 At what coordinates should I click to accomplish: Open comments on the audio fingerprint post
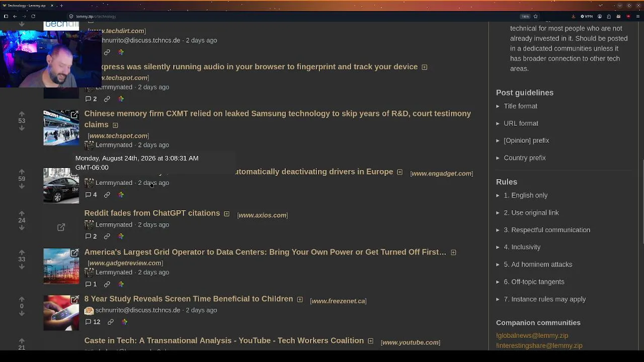(91, 99)
